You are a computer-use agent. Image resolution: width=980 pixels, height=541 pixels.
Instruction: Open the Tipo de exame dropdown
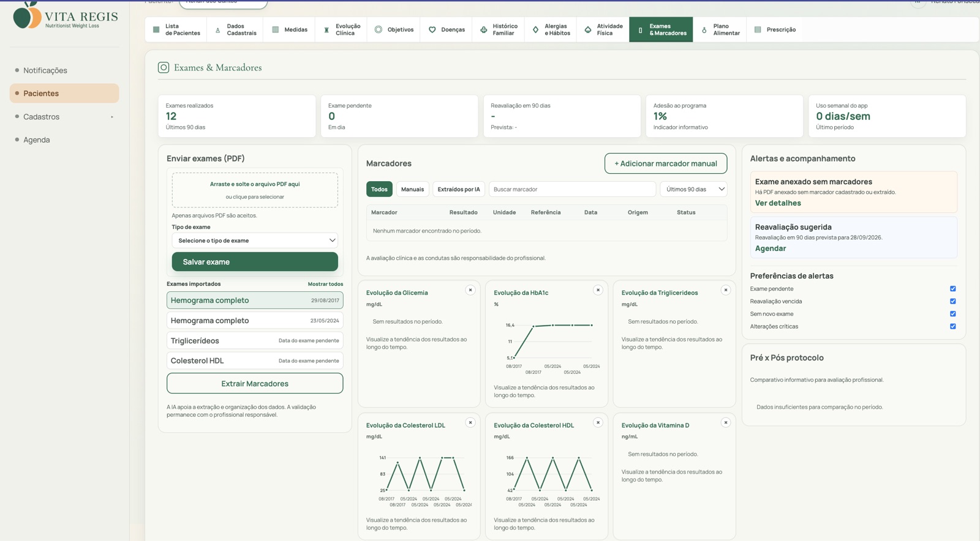255,241
